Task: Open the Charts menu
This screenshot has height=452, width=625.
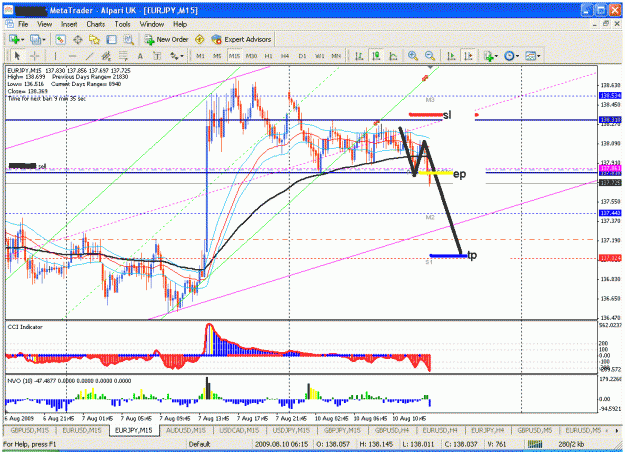Action: pyautogui.click(x=96, y=24)
